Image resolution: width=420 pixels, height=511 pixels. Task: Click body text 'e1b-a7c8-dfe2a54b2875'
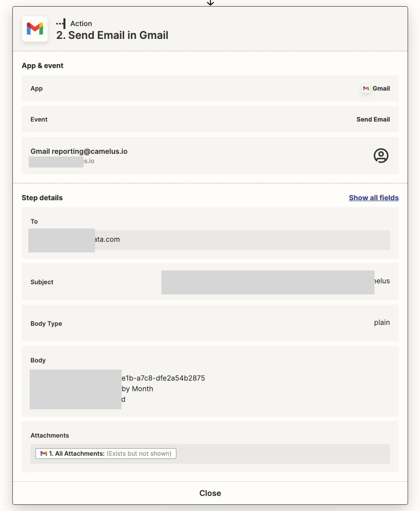(163, 378)
